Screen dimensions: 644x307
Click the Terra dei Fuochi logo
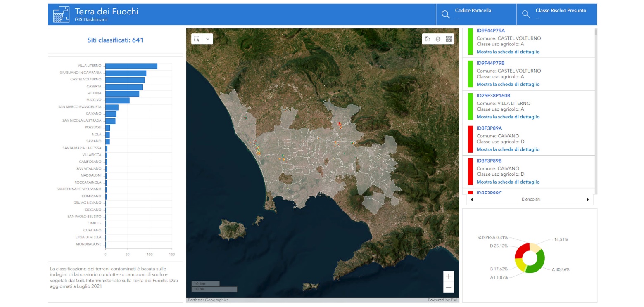[61, 14]
